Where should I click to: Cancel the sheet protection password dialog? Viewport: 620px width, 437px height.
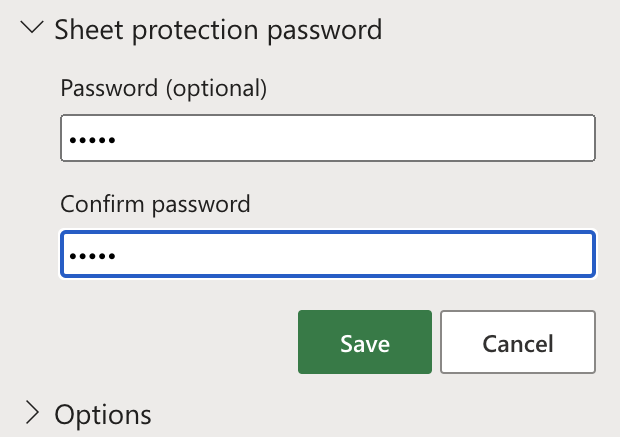(x=517, y=343)
